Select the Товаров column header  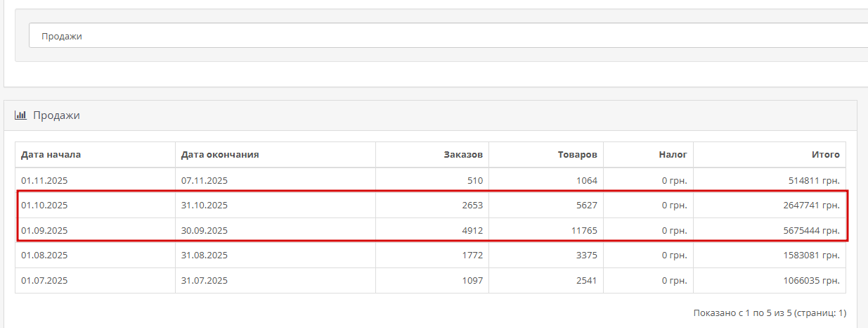coord(577,155)
